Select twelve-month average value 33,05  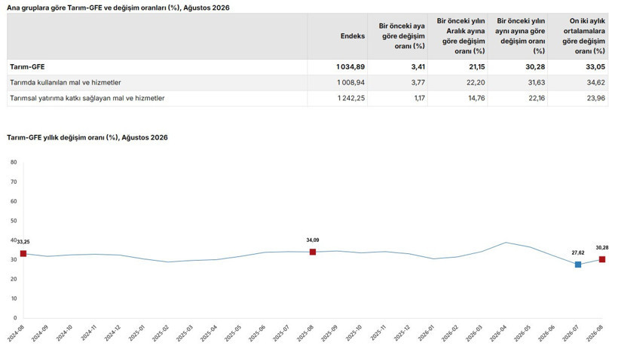coord(595,67)
